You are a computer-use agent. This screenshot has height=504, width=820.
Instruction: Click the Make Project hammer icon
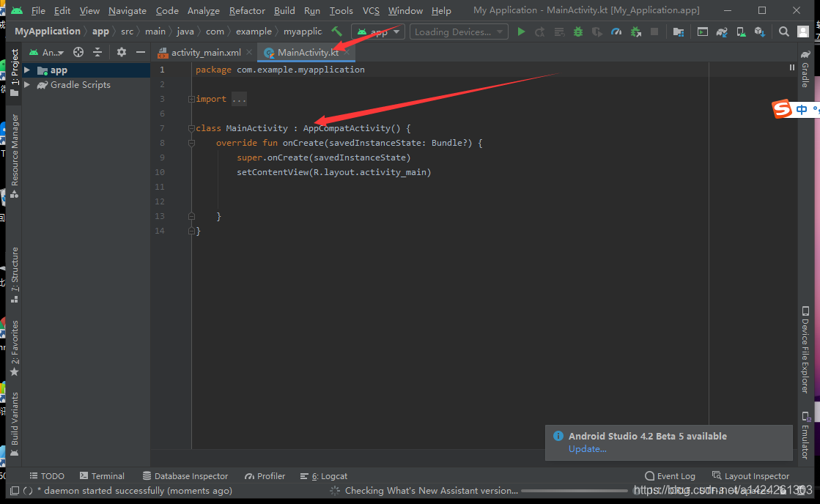337,32
